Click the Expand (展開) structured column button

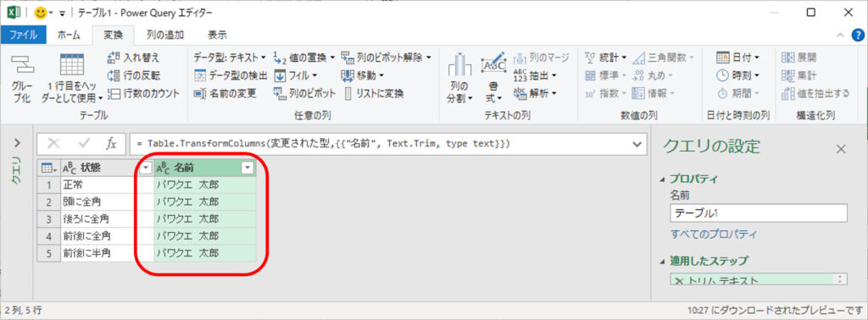[798, 57]
